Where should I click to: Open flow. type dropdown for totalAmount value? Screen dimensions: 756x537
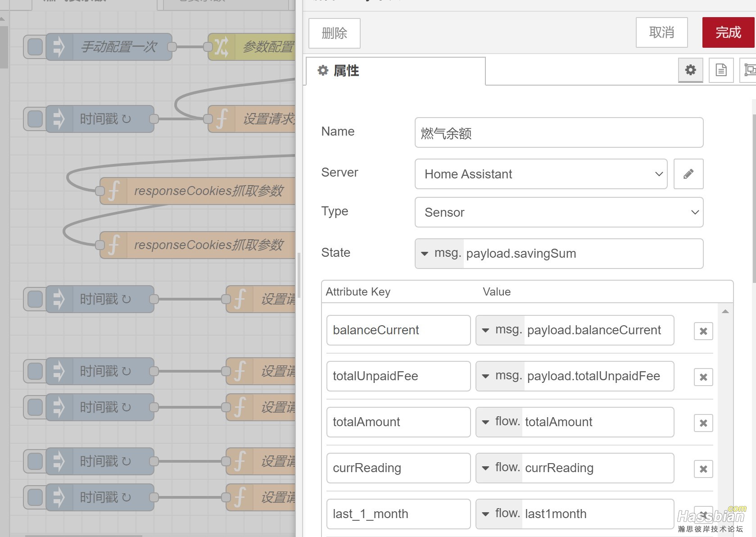(x=499, y=422)
